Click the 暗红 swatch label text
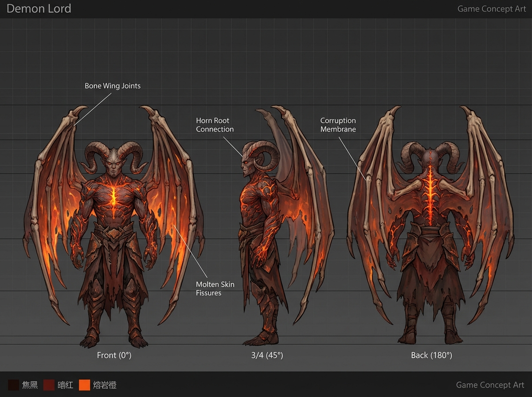 pos(65,385)
